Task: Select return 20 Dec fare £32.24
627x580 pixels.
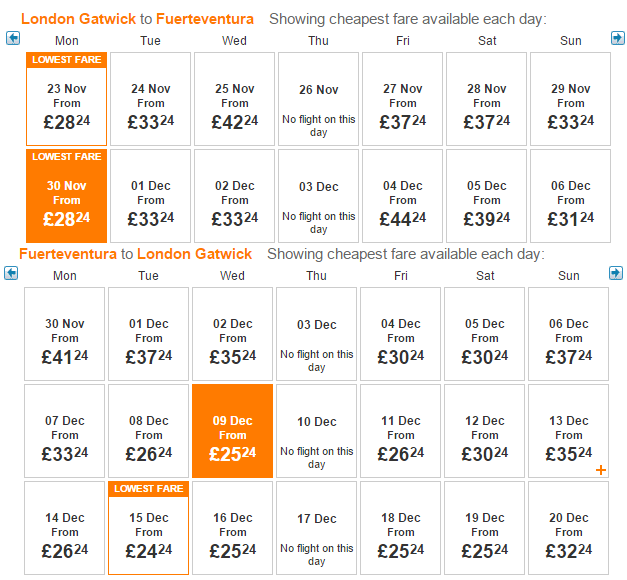Action: 568,528
